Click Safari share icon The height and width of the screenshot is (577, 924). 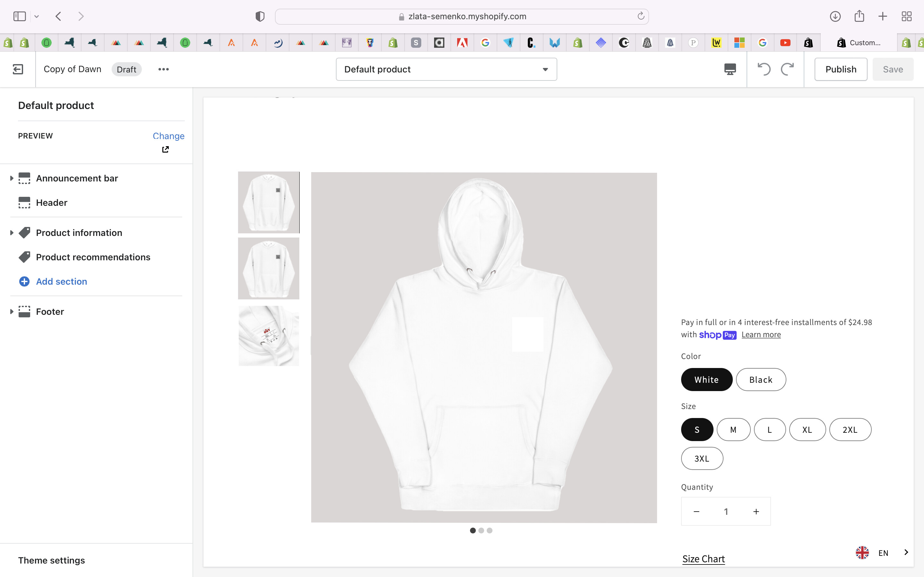[x=859, y=16]
